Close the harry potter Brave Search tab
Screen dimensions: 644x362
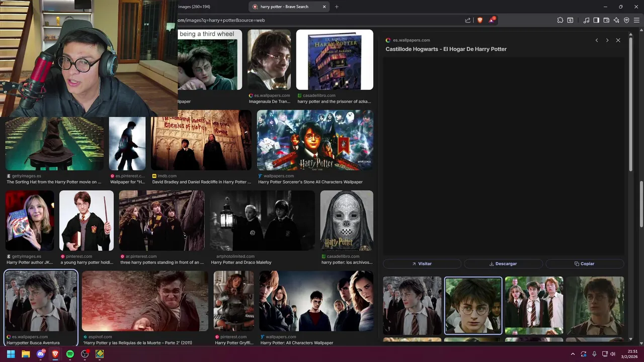pos(324,7)
